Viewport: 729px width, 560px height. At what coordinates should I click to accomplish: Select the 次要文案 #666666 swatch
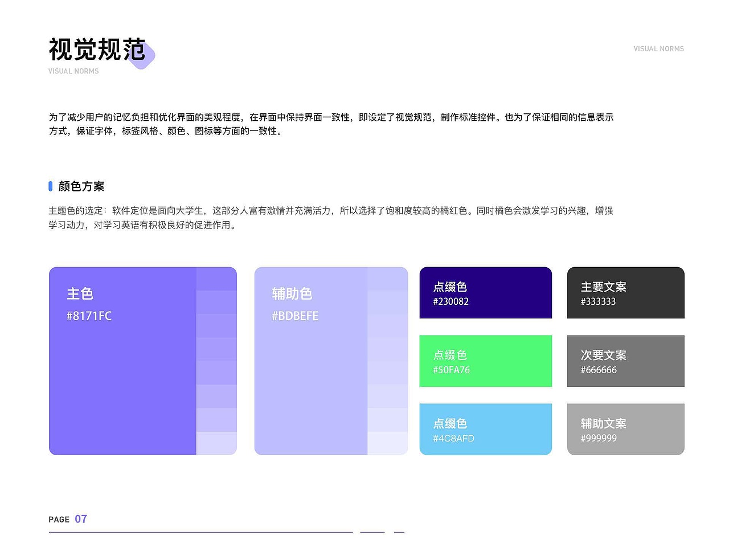[625, 361]
